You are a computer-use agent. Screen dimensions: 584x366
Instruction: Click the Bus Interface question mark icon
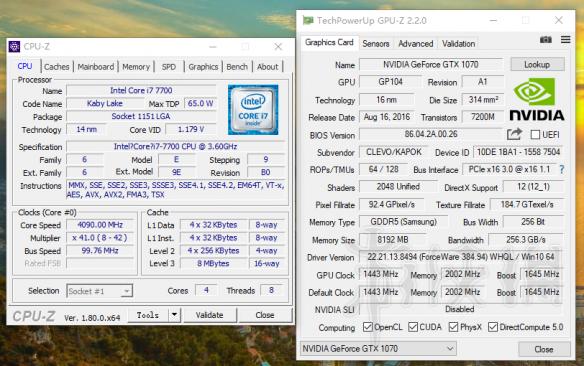562,169
